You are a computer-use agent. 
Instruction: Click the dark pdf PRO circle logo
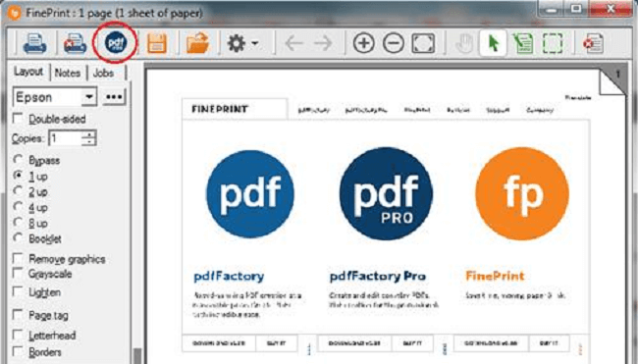point(386,193)
